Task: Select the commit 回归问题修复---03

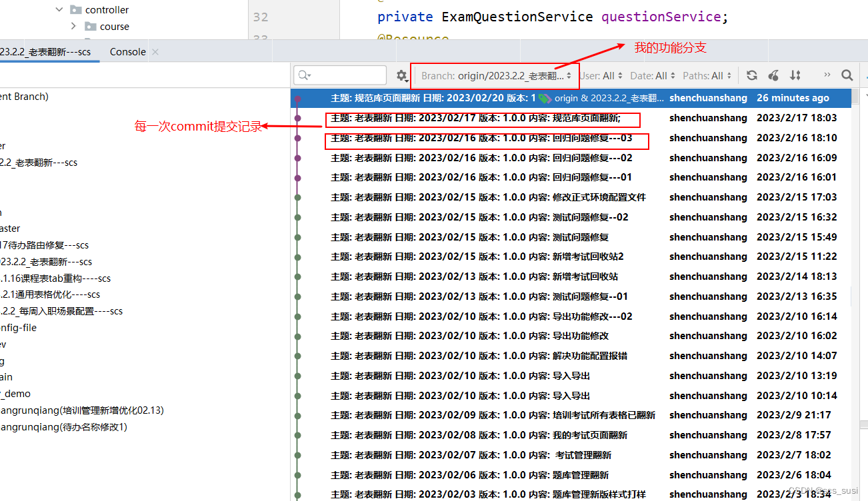Action: tap(571, 138)
